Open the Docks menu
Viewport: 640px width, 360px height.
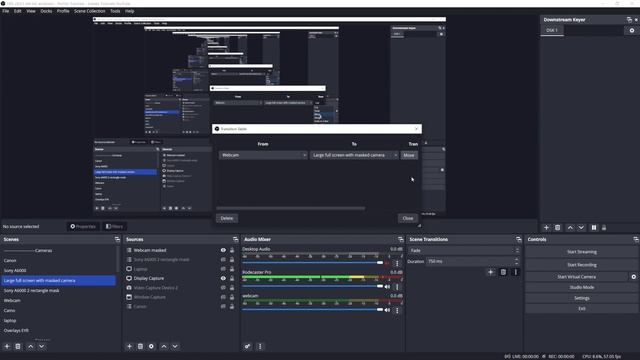[46, 11]
